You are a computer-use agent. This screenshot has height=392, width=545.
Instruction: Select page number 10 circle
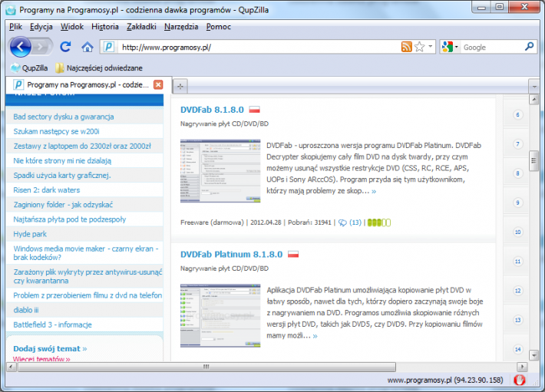point(517,232)
